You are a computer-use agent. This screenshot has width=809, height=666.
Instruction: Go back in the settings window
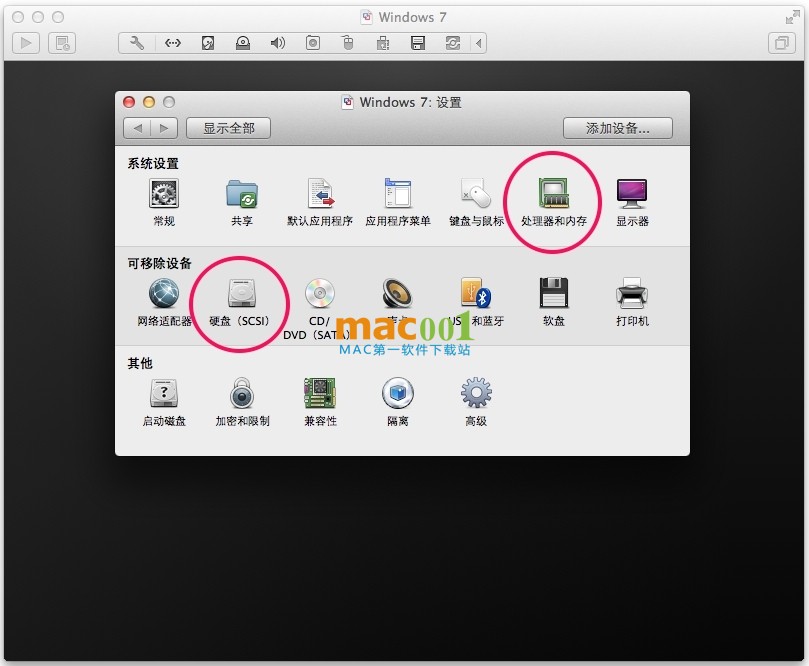[x=137, y=128]
